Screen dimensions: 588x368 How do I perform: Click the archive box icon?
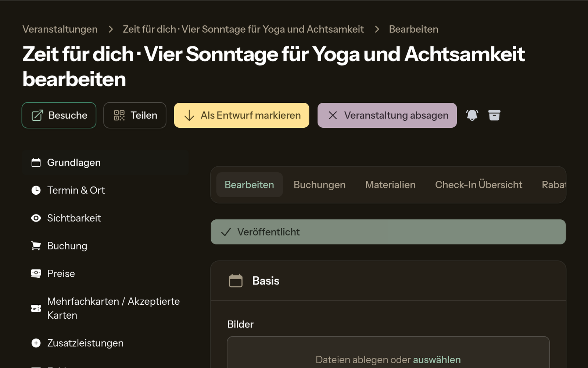click(494, 115)
